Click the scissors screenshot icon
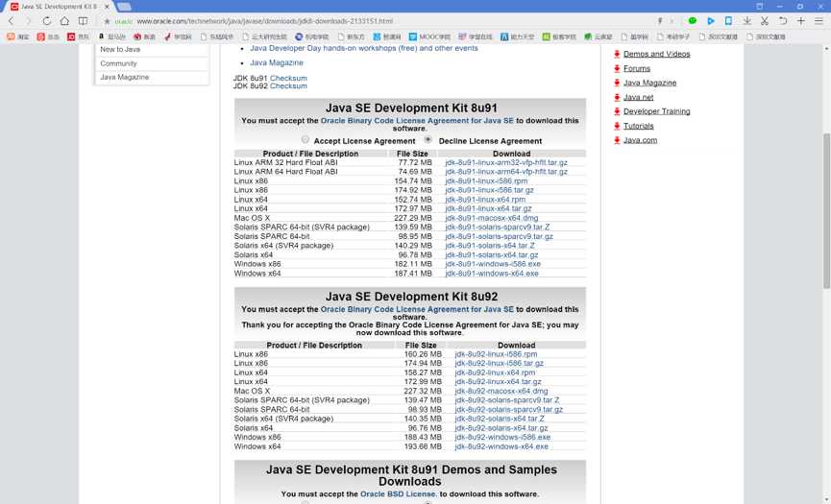Image resolution: width=831 pixels, height=504 pixels. 765,21
